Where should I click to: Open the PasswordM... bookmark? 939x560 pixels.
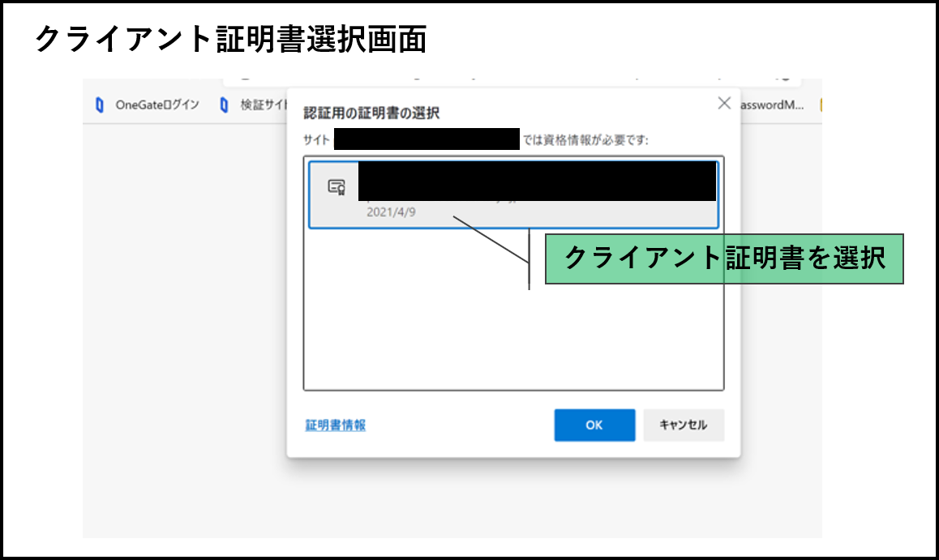(x=771, y=105)
